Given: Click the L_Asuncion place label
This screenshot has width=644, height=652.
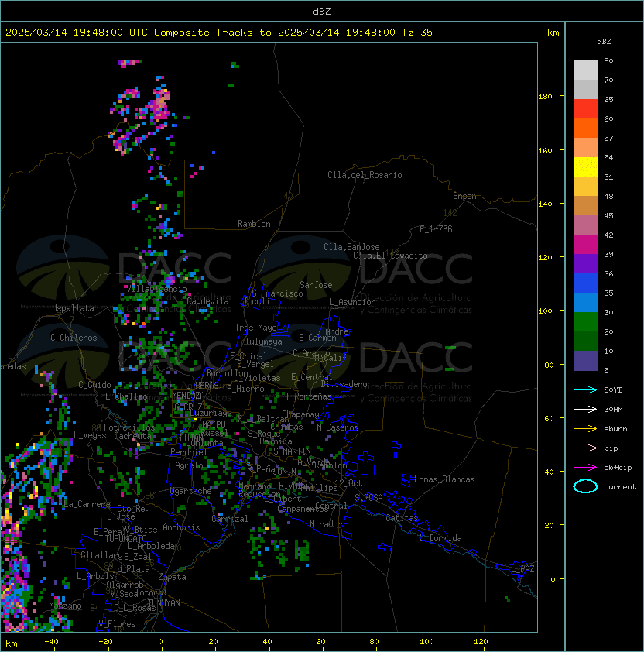Looking at the screenshot, I should pos(352,302).
